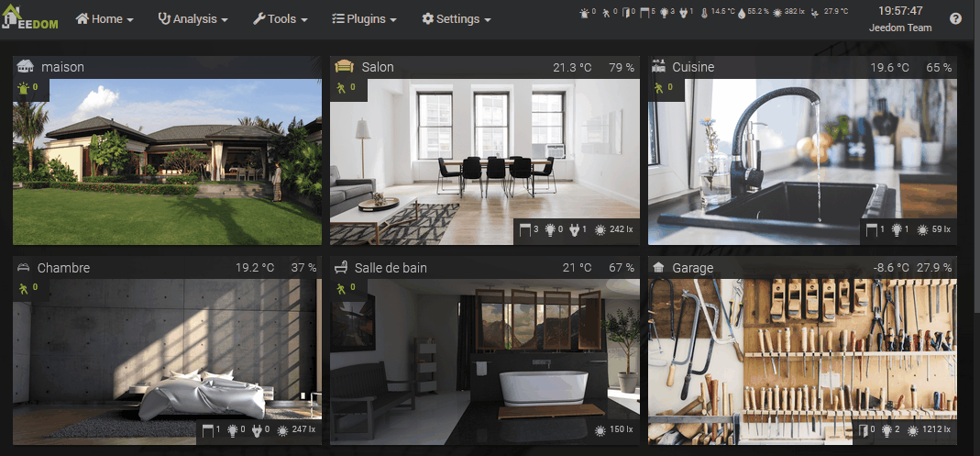
Task: Click the light alert icon in maison
Action: [24, 88]
